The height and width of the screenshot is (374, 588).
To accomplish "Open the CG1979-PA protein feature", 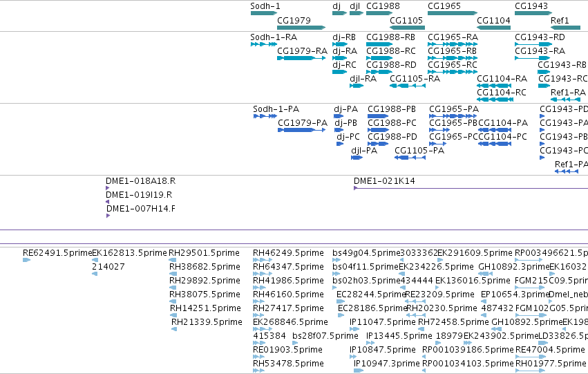I will [x=303, y=123].
